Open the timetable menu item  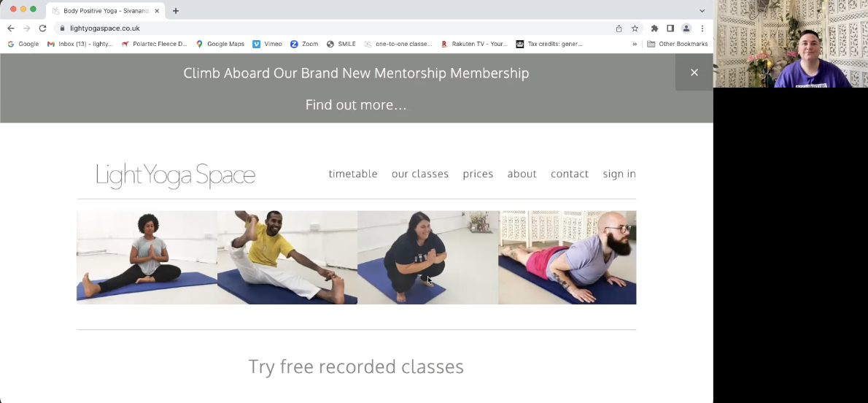(352, 174)
